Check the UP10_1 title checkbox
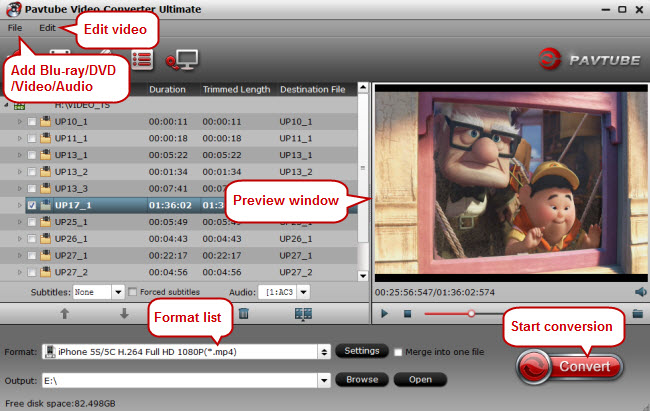The image size is (650, 411). [32, 122]
